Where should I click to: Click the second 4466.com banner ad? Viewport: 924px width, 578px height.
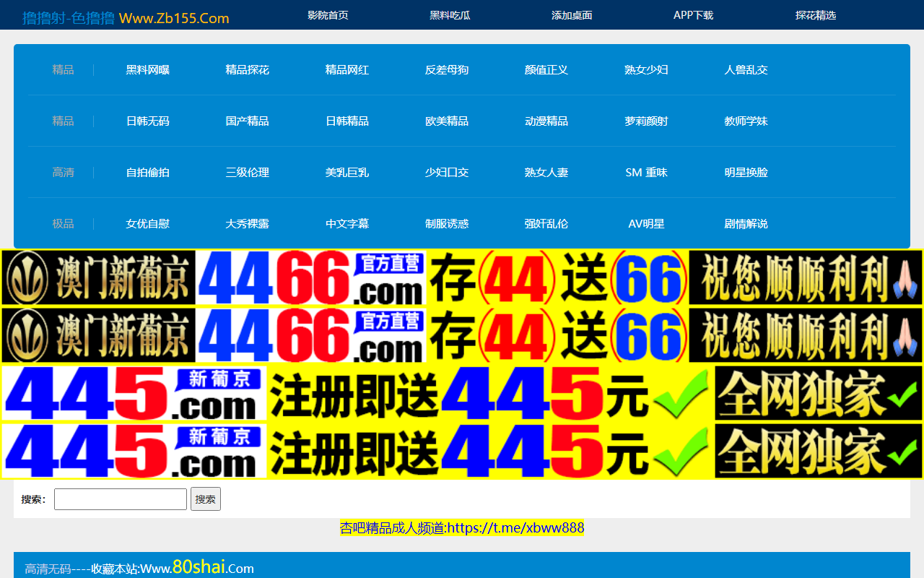click(x=462, y=335)
